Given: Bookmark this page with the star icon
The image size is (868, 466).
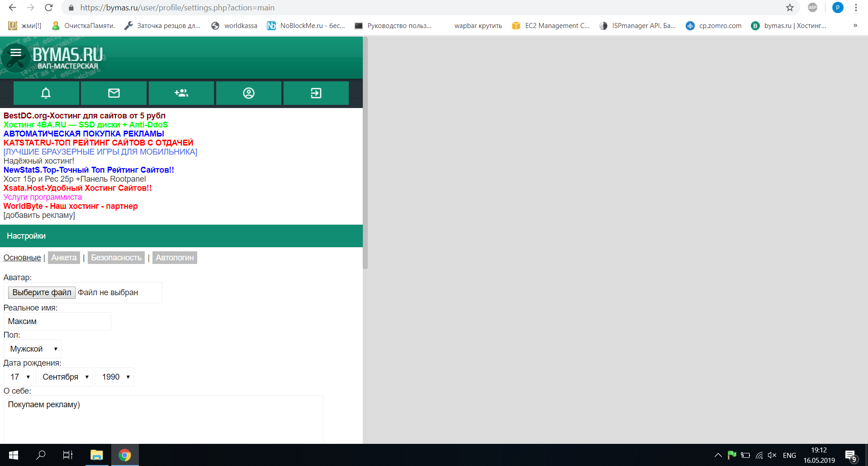Looking at the screenshot, I should click(789, 8).
